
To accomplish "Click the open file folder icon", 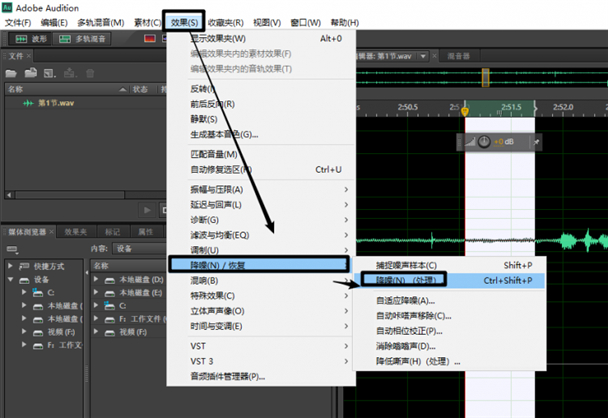I will click(11, 73).
